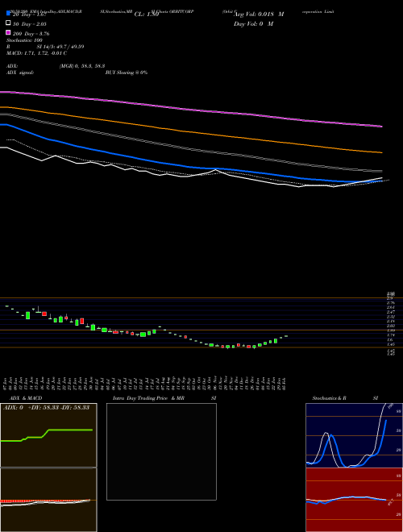Click the magenta 200 Day legend swatch
Screen dimensions: 403x532
[x=8, y=32]
